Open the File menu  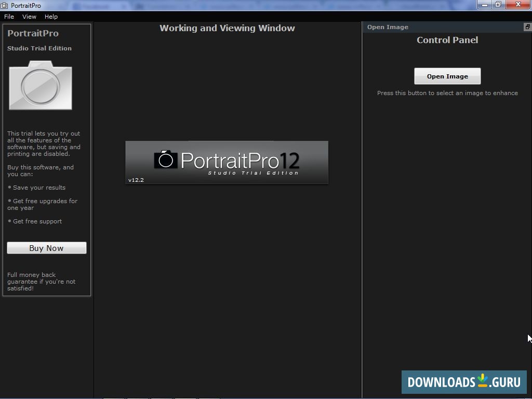9,16
